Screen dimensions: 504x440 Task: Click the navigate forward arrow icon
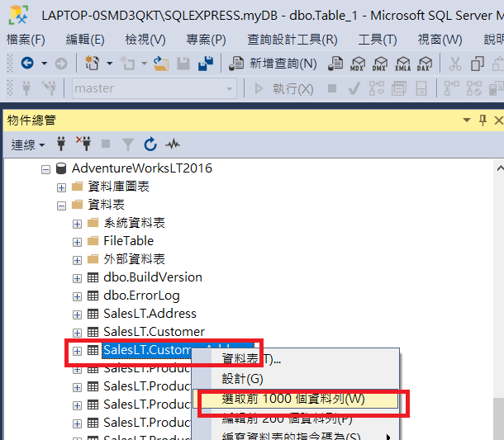pos(61,64)
